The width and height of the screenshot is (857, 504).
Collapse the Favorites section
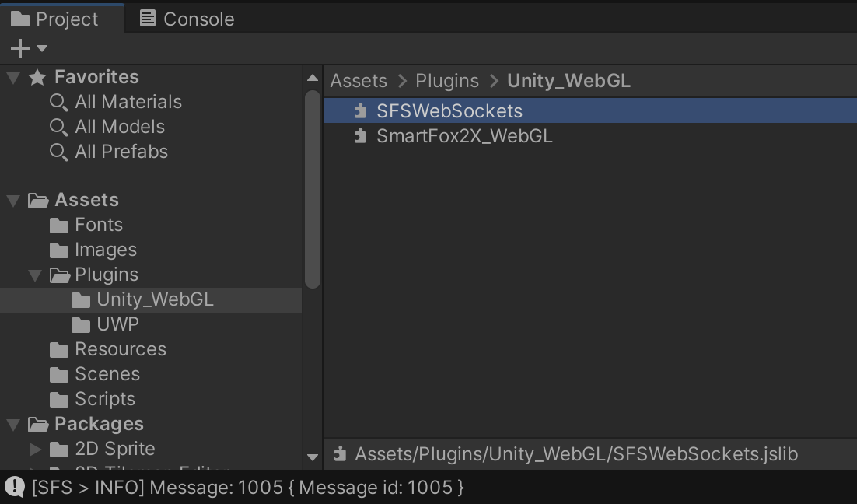[x=13, y=77]
